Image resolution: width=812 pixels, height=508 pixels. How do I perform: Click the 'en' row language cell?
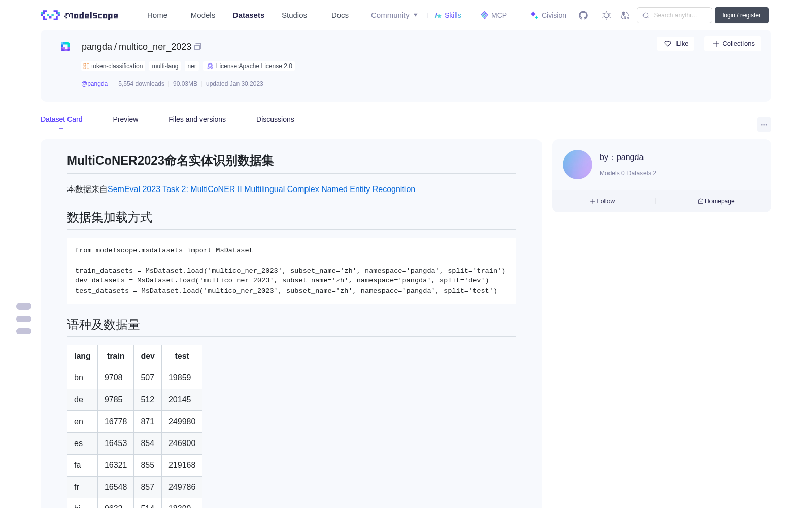point(82,422)
